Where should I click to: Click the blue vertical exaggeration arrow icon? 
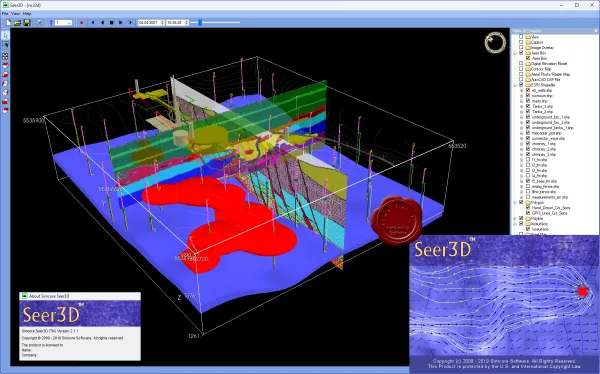click(x=51, y=23)
